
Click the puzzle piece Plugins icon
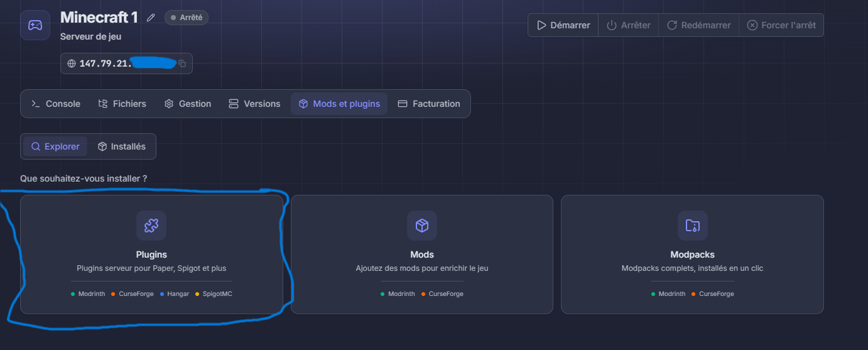click(151, 226)
